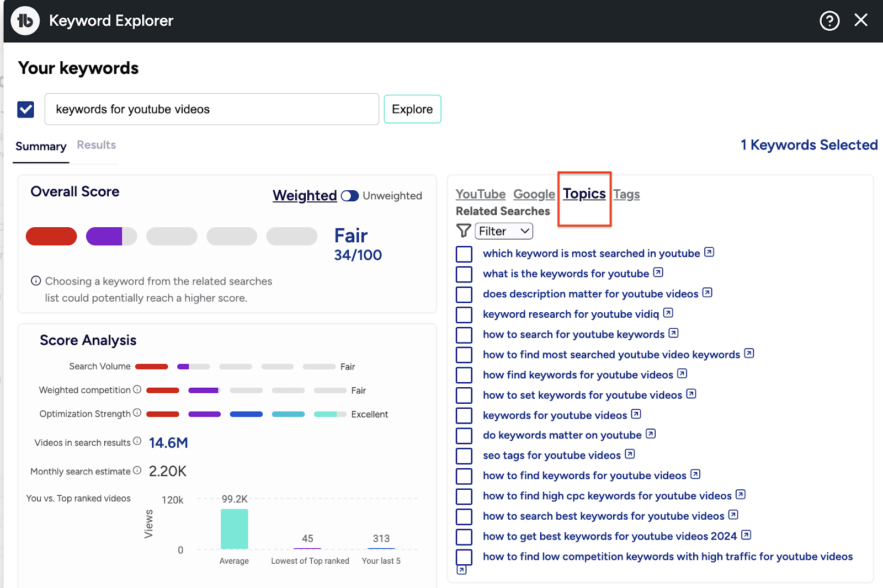Click info icon beside Weighted competition
883x588 pixels.
point(137,389)
